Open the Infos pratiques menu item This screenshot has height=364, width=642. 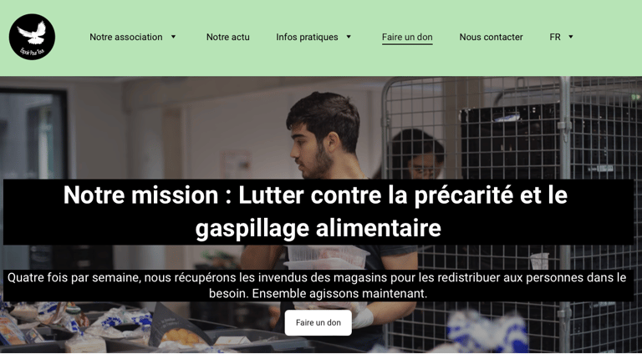[307, 37]
